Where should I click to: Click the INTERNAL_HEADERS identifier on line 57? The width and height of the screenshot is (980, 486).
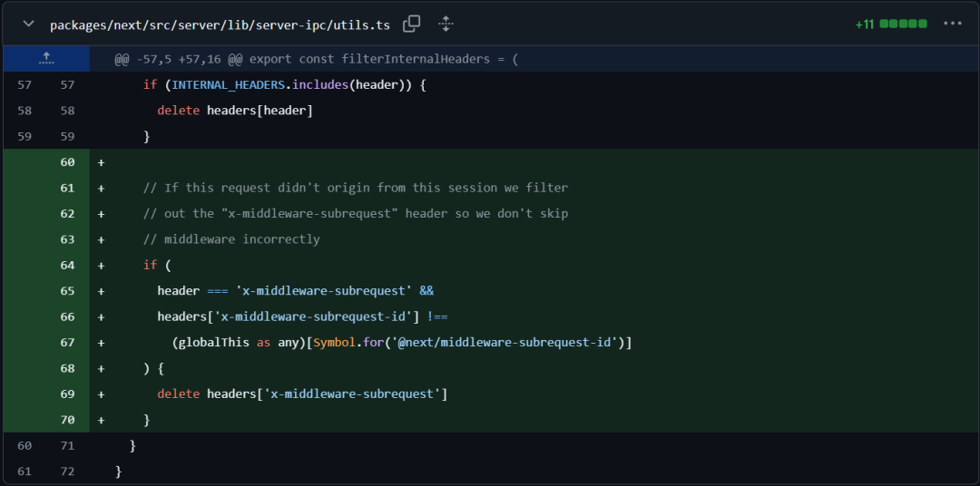(228, 84)
